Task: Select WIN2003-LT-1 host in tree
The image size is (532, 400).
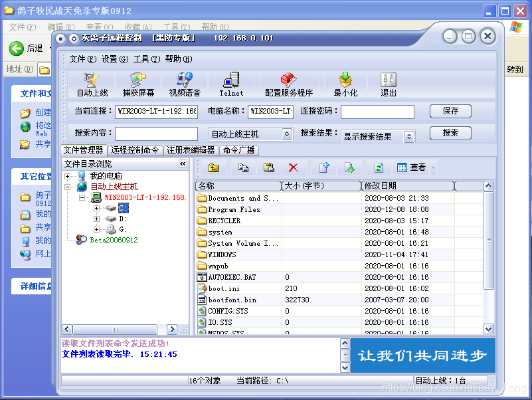Action: [x=145, y=197]
